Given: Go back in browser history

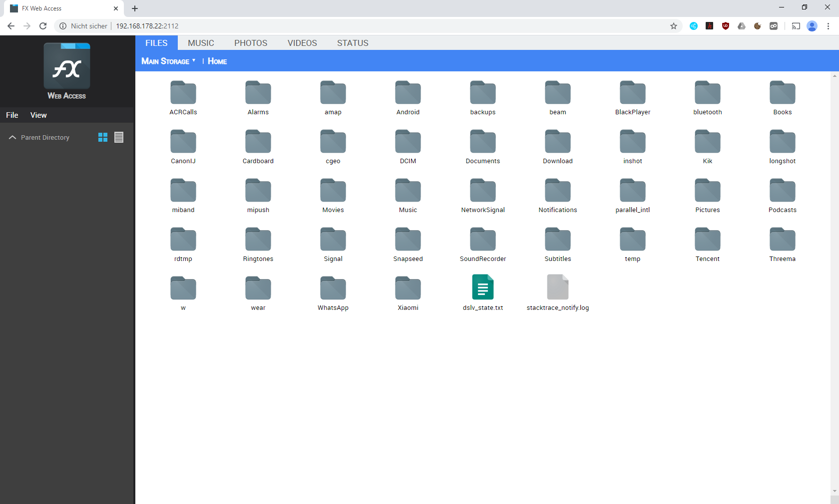Looking at the screenshot, I should point(11,26).
